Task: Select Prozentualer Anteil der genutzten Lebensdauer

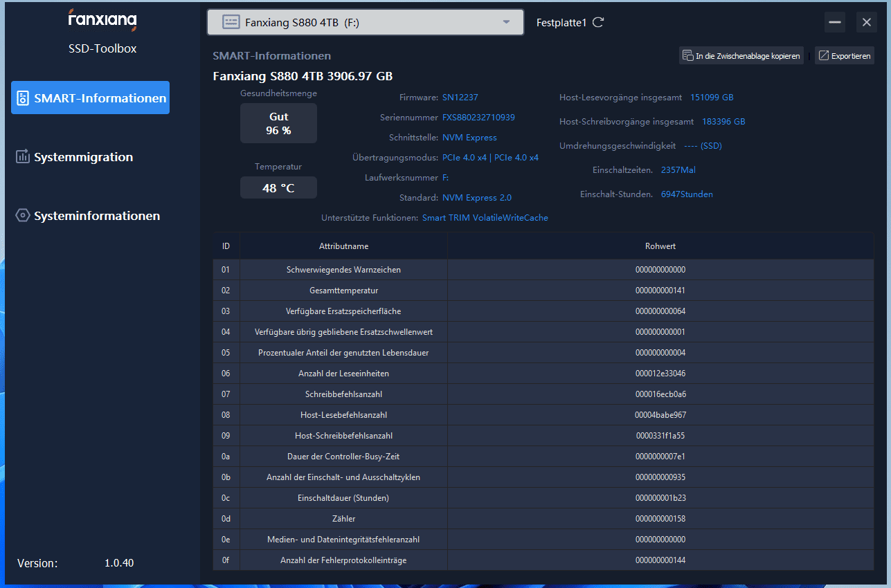Action: click(x=543, y=353)
